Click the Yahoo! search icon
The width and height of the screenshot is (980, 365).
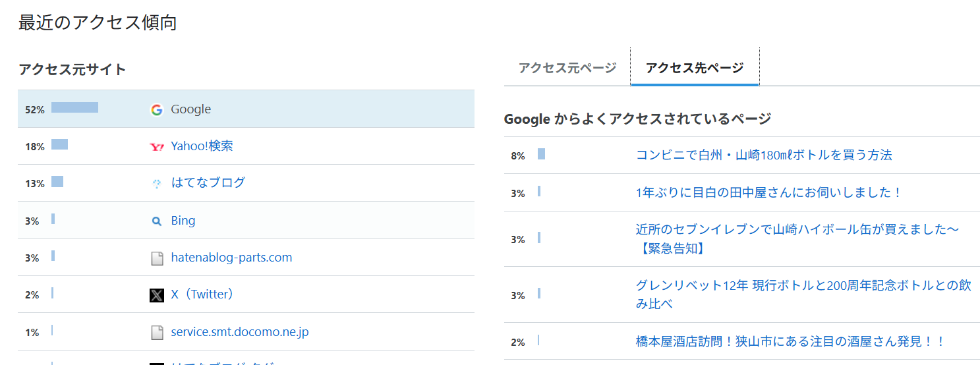pos(156,146)
